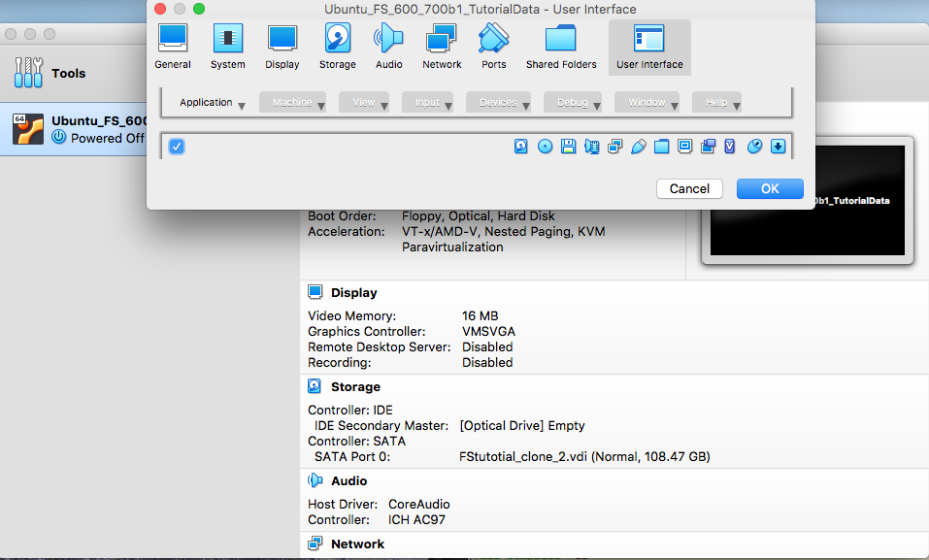Switch to the Display settings tab
Screen dimensions: 929x560
[282, 47]
